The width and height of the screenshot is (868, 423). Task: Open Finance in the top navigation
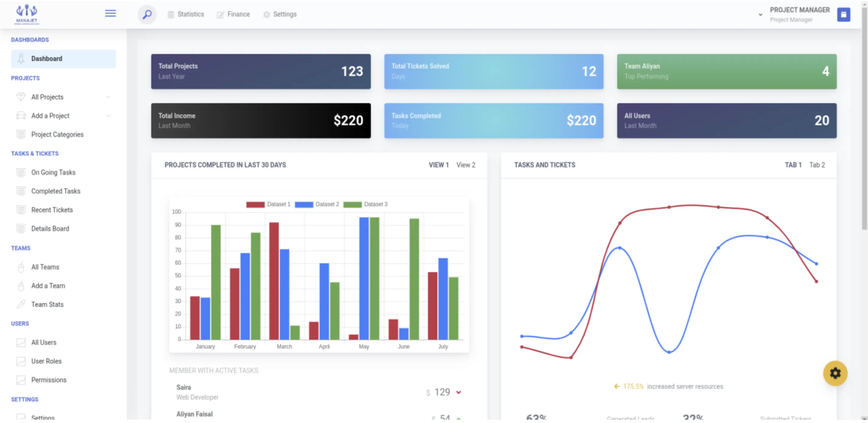[x=233, y=15]
